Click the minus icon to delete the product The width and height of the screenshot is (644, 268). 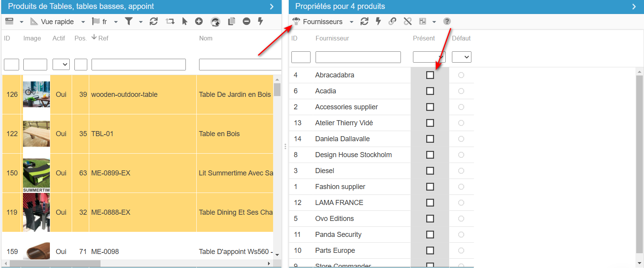pyautogui.click(x=246, y=21)
